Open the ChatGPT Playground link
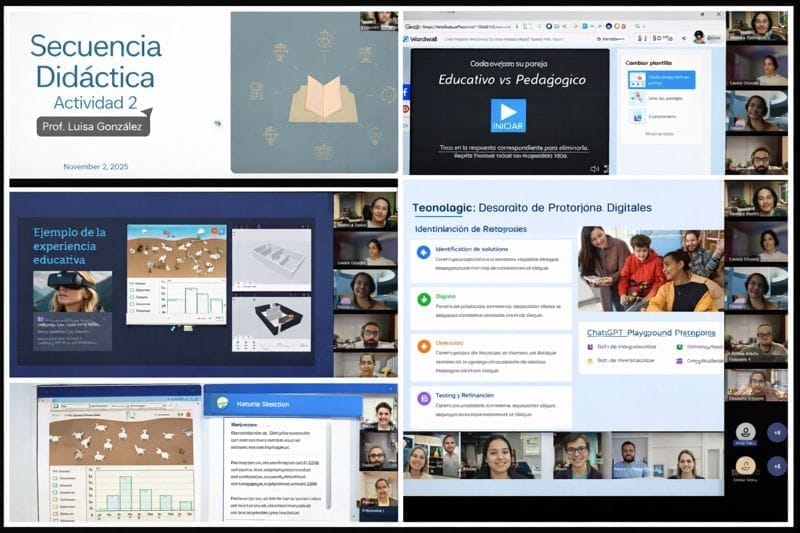 click(x=651, y=333)
